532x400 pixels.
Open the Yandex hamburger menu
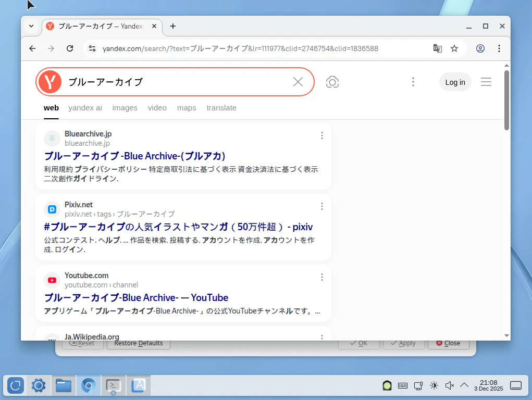[486, 82]
